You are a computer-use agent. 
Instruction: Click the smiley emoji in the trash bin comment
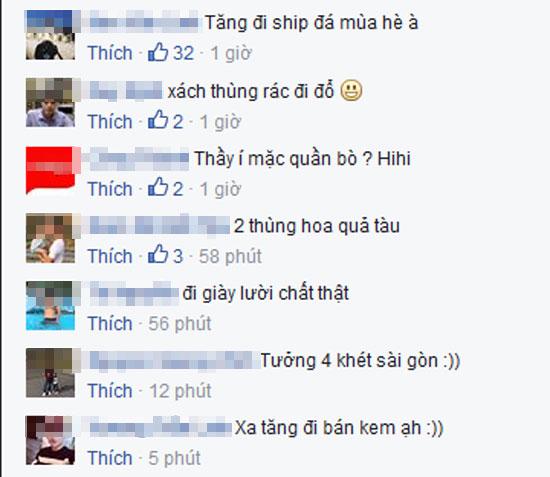pyautogui.click(x=351, y=90)
